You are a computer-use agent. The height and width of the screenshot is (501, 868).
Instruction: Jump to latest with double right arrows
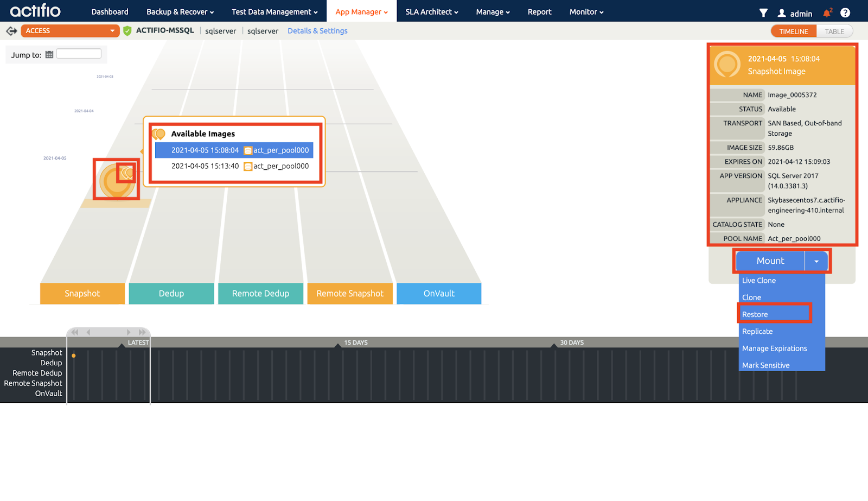[x=142, y=332]
